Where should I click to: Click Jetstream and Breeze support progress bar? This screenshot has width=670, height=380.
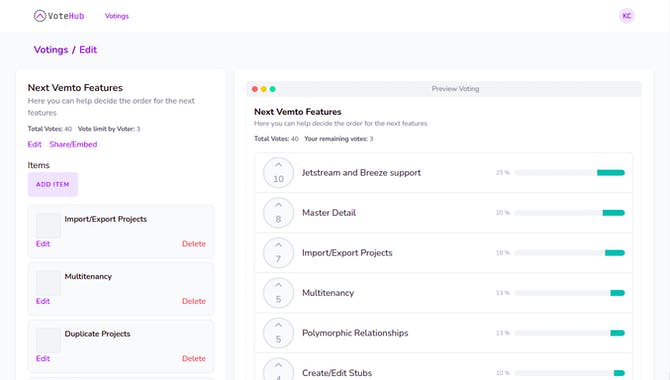(x=570, y=173)
